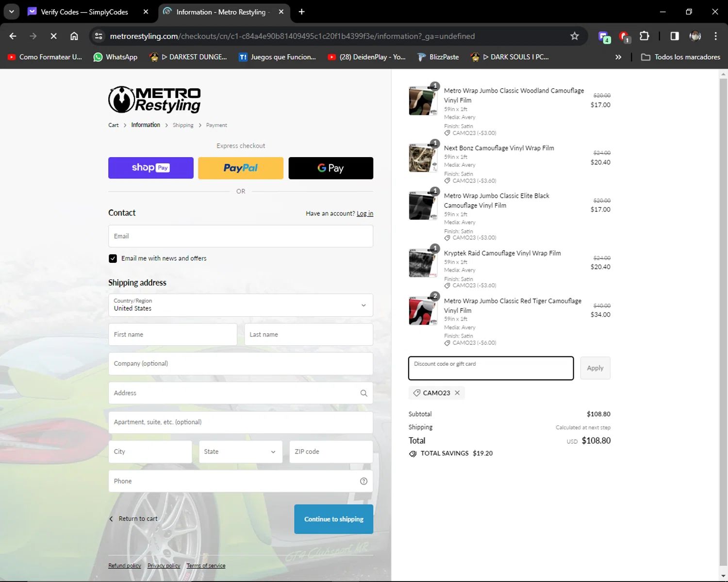This screenshot has height=582, width=728.
Task: Remove the CAMO23 discount code
Action: 457,393
